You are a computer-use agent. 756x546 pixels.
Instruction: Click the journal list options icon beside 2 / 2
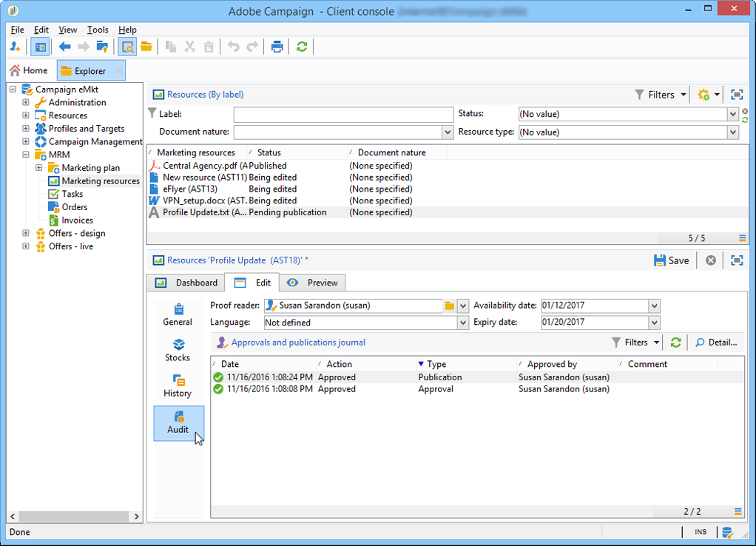[738, 511]
